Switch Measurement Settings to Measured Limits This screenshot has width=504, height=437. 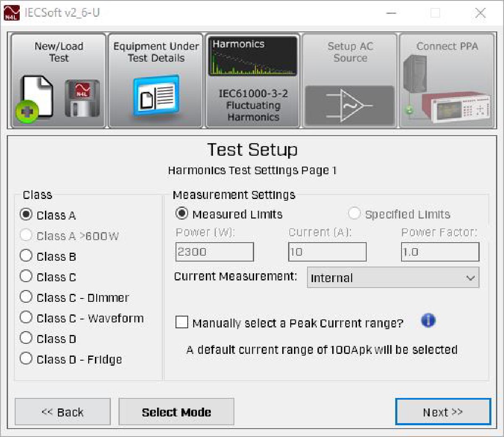pyautogui.click(x=181, y=213)
